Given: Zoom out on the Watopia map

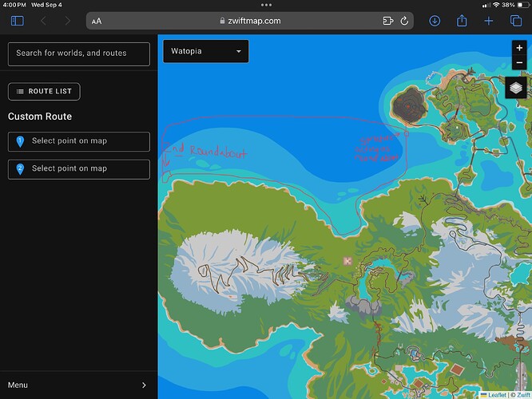Looking at the screenshot, I should coord(519,62).
